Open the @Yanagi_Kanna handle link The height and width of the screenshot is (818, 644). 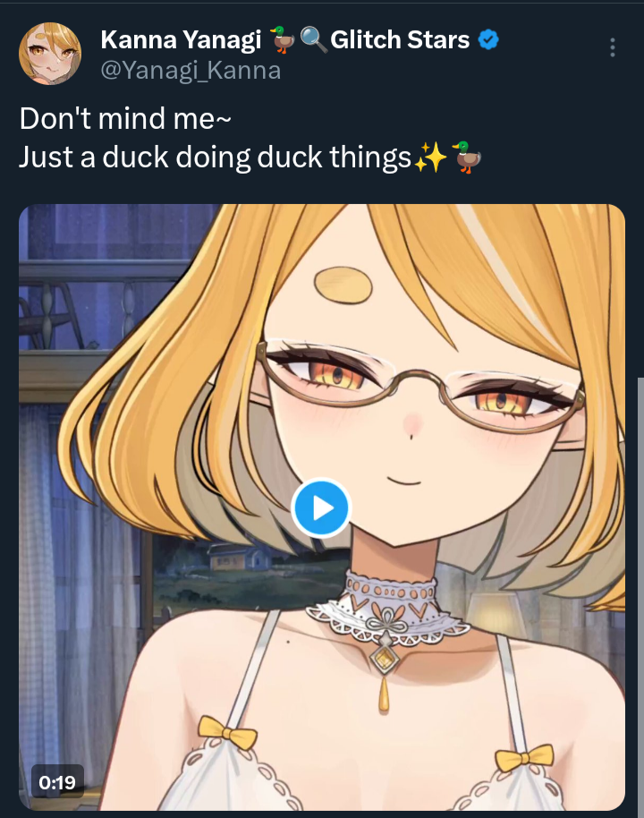tap(191, 71)
